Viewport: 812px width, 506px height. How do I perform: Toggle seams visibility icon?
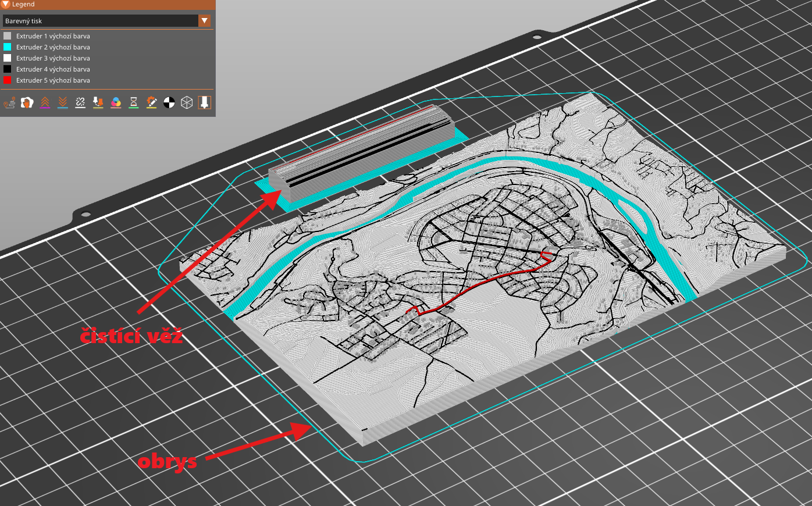click(80, 103)
